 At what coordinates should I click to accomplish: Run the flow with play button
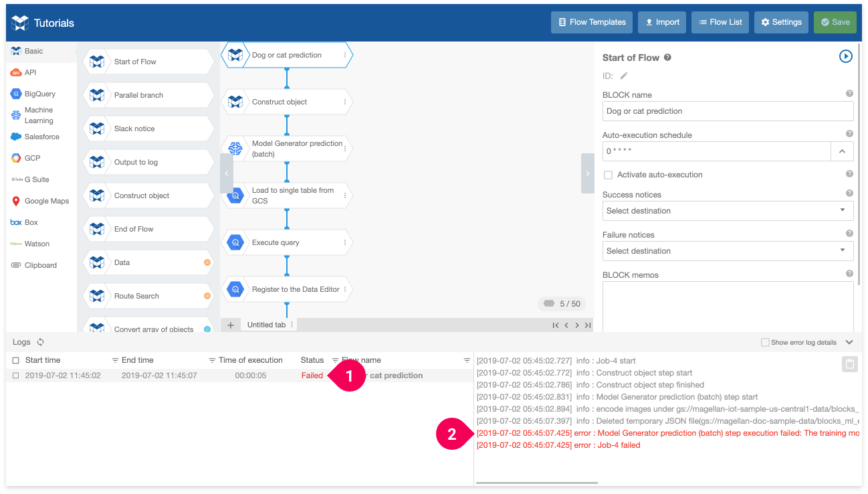[845, 57]
